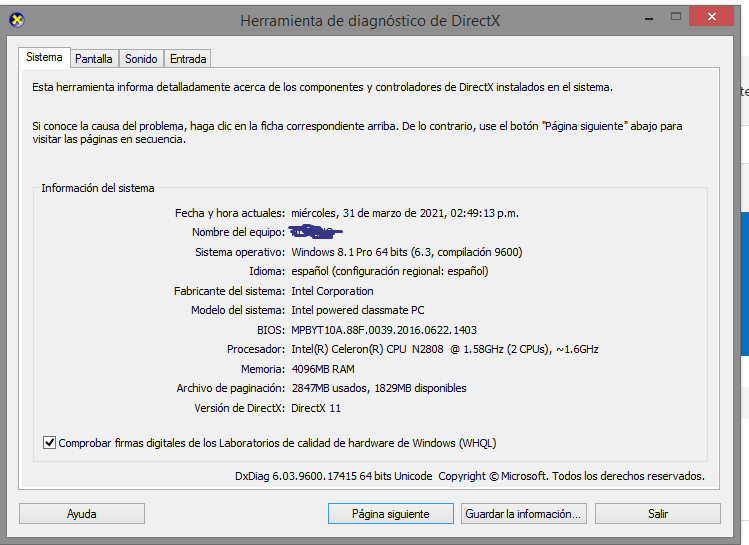Uncheck the WHQL digital signatures checkbox
Screen dimensions: 749x545
[x=49, y=443]
